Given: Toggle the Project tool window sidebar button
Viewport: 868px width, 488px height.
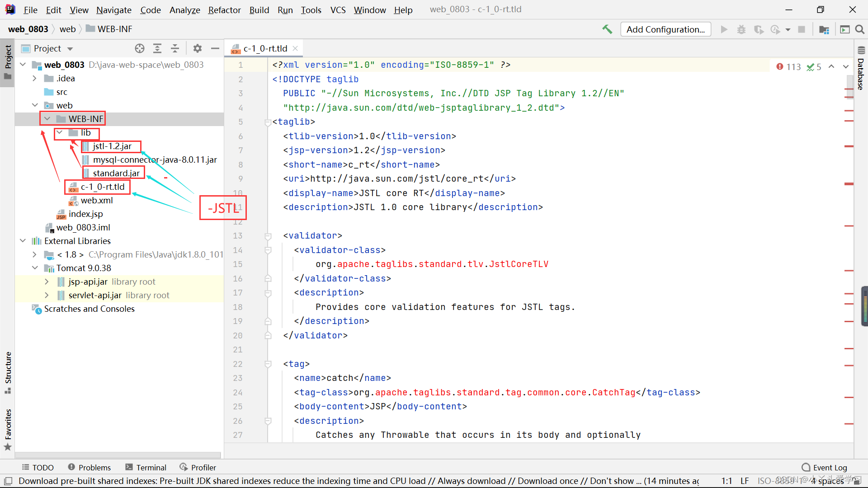Looking at the screenshot, I should 8,62.
